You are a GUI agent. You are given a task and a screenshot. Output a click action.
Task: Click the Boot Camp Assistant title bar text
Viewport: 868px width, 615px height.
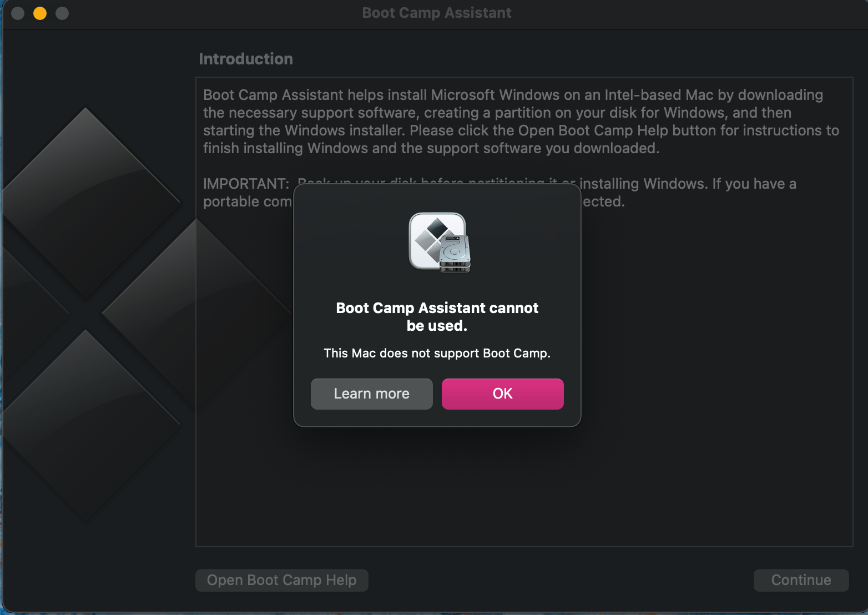click(x=436, y=12)
